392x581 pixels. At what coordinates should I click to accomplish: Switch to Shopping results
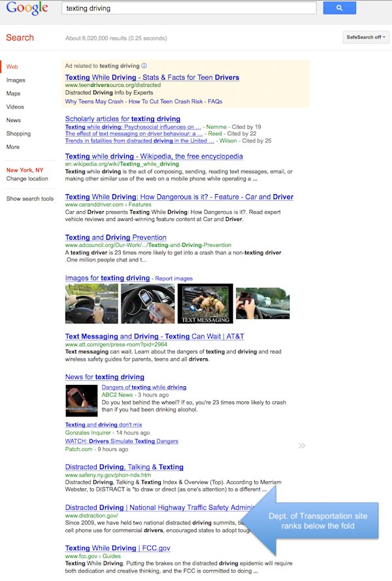(18, 133)
